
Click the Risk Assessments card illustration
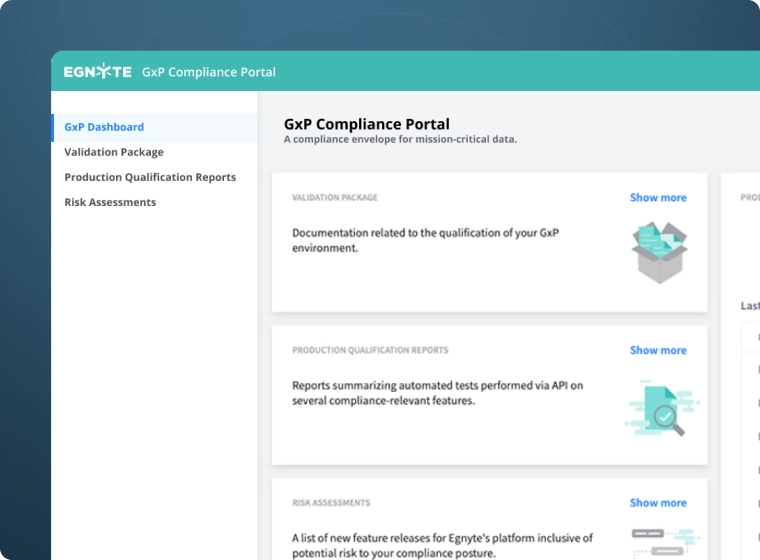[x=658, y=541]
